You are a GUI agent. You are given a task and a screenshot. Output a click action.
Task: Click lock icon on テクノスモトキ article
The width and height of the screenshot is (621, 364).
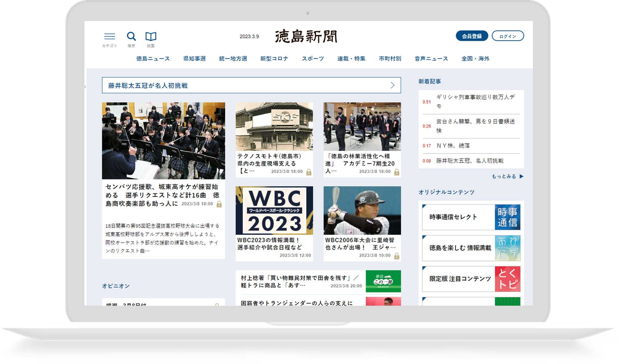click(x=309, y=172)
